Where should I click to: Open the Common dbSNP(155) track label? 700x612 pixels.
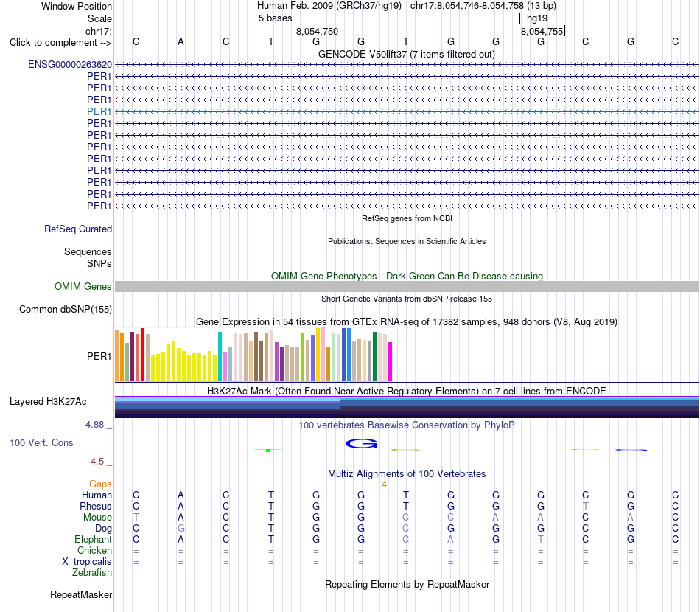pyautogui.click(x=65, y=309)
